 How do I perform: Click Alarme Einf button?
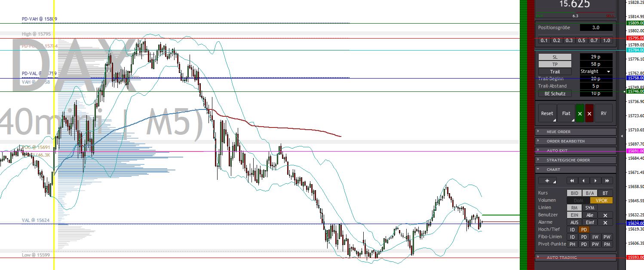589,222
